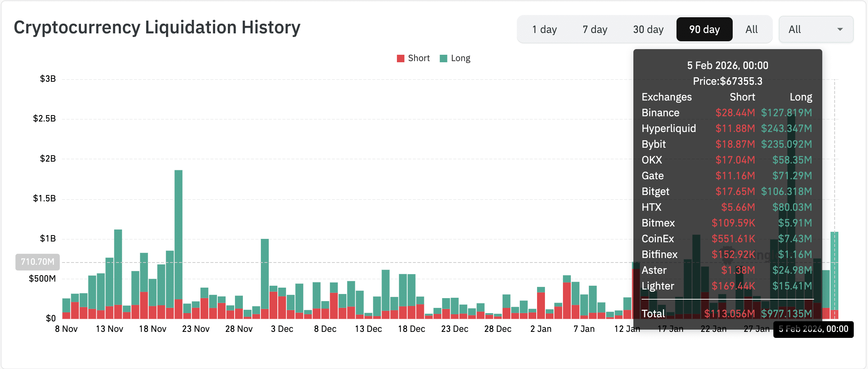Switch to the 7 day range

tap(595, 29)
